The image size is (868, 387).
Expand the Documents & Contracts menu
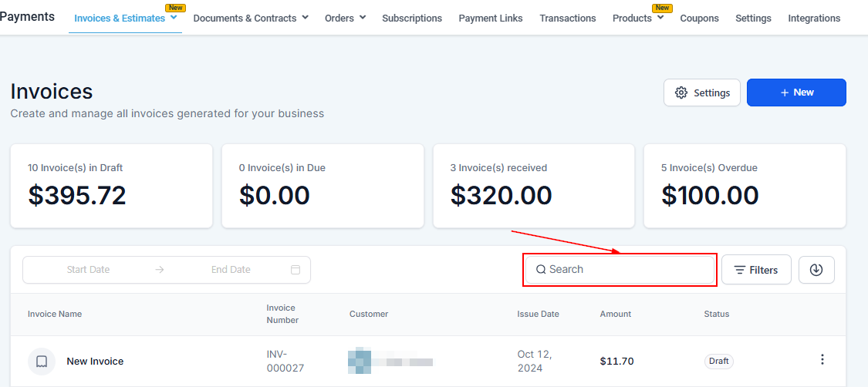pos(305,18)
